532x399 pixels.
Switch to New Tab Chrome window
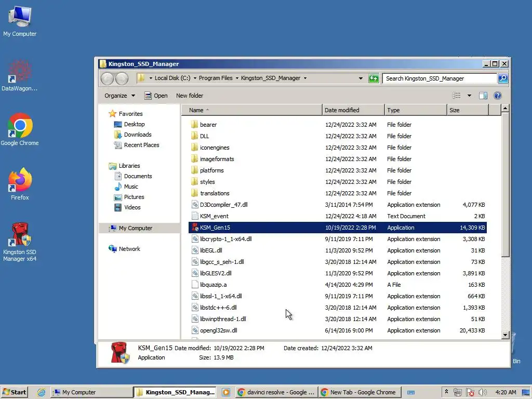point(360,392)
